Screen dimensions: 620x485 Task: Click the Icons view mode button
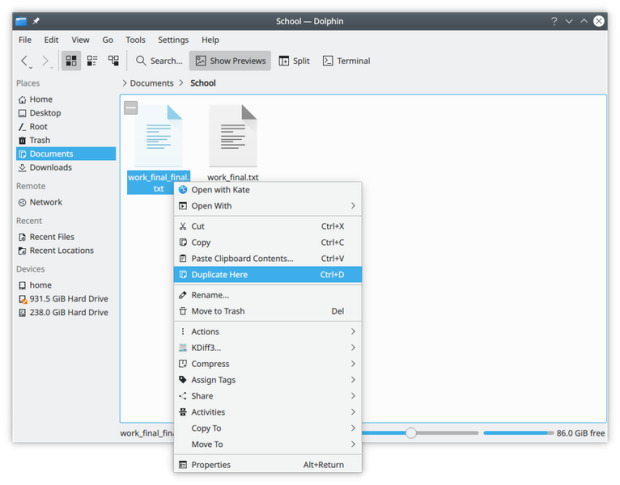click(x=71, y=61)
